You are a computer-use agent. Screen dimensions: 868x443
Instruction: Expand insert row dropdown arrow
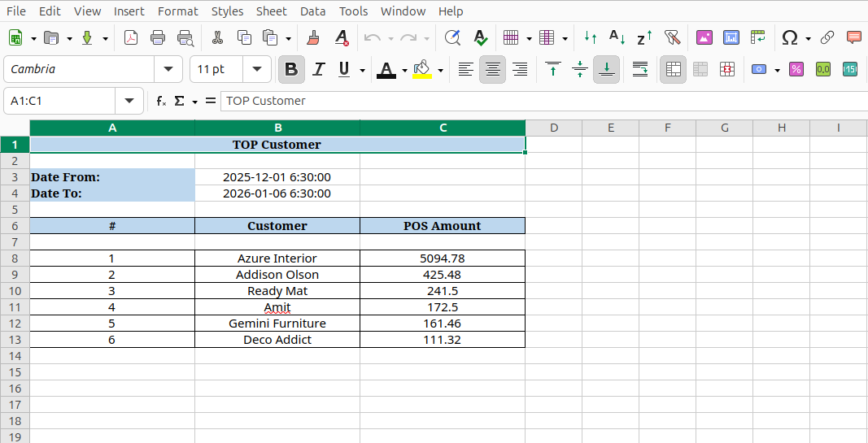[x=529, y=39]
